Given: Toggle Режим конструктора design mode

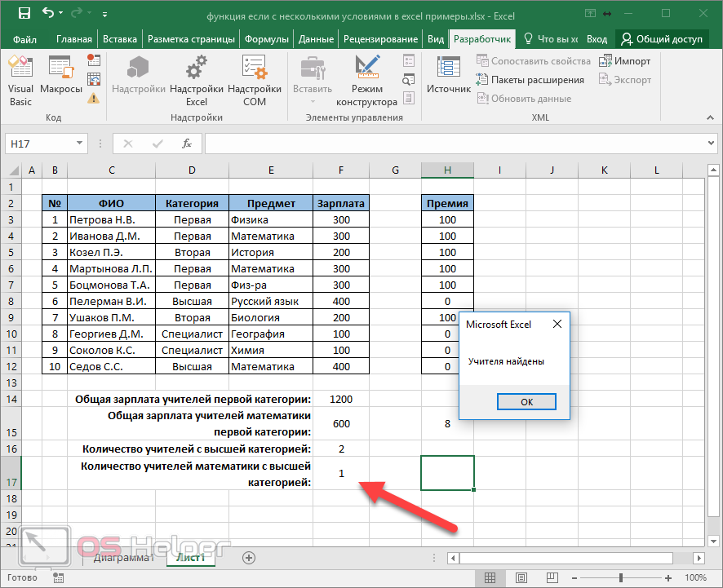Looking at the screenshot, I should [367, 82].
